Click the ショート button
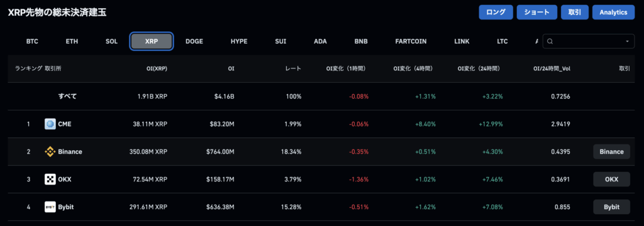This screenshot has height=226, width=644. [x=537, y=13]
